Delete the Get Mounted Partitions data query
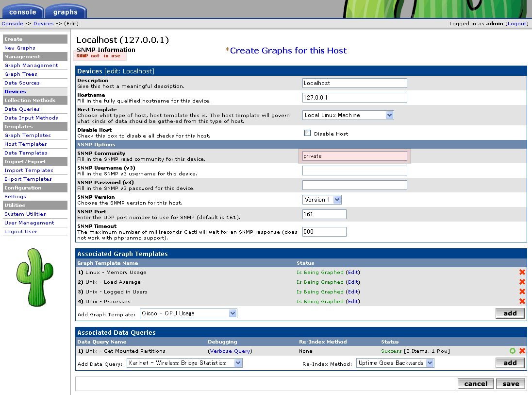The height and width of the screenshot is (395, 532). pyautogui.click(x=522, y=351)
